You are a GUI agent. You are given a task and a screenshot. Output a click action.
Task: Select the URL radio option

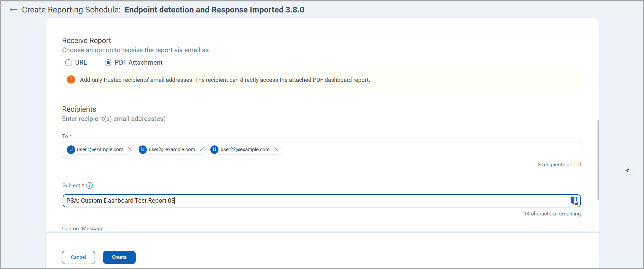[69, 63]
